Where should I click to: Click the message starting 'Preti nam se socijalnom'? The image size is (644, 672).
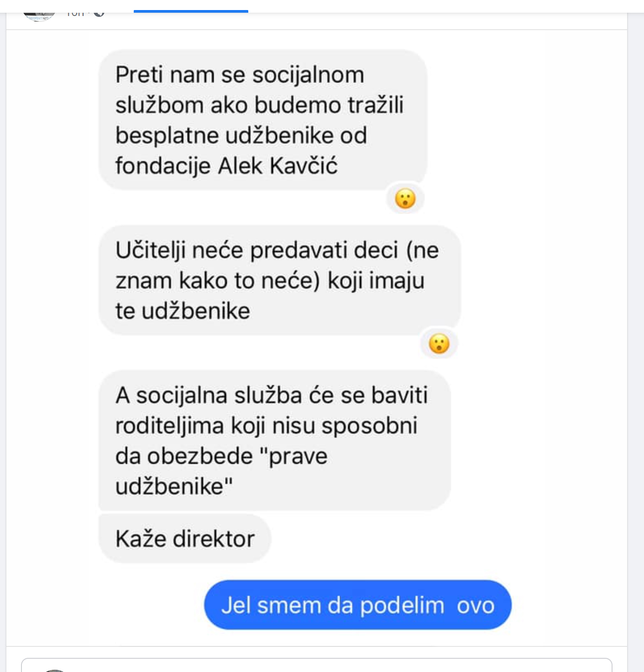click(263, 120)
